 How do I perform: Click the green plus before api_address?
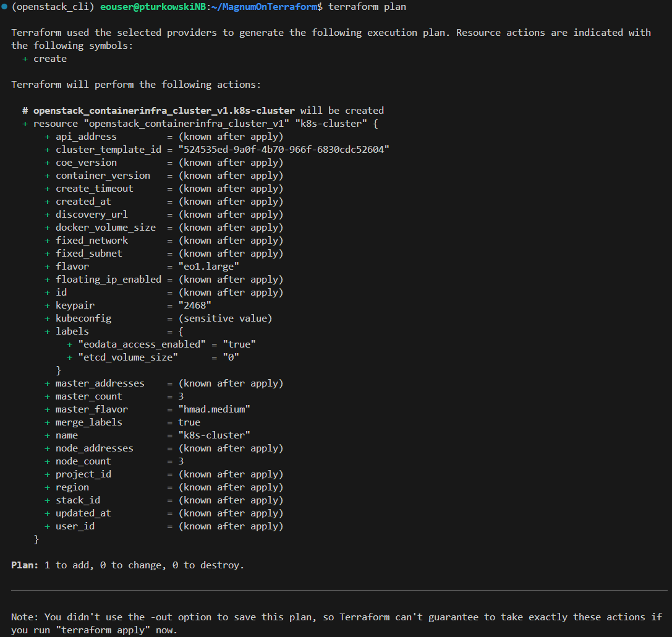[47, 137]
